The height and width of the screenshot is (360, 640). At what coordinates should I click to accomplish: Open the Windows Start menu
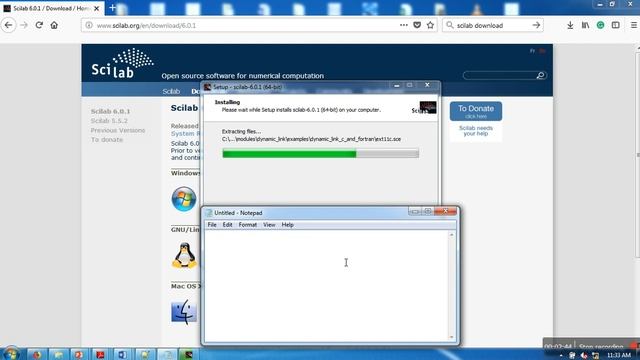(11, 353)
